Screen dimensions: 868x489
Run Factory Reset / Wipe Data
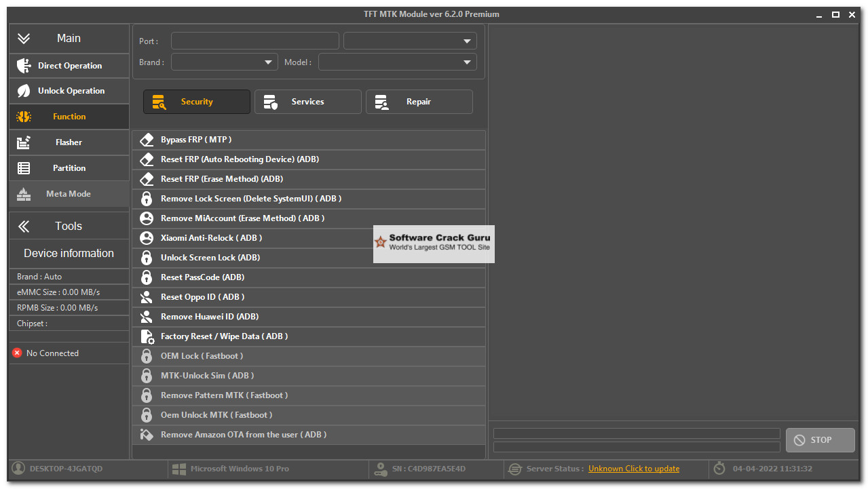tap(309, 336)
